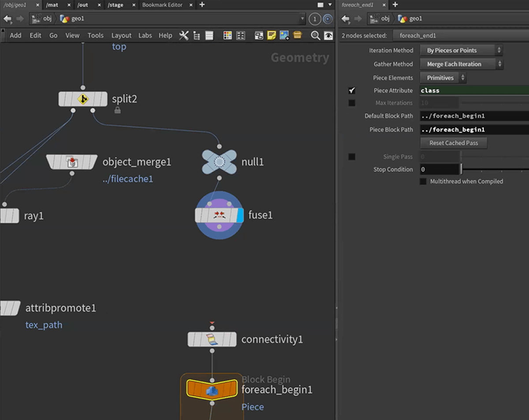
Task: Show the tree view list icon
Action: coord(197,36)
